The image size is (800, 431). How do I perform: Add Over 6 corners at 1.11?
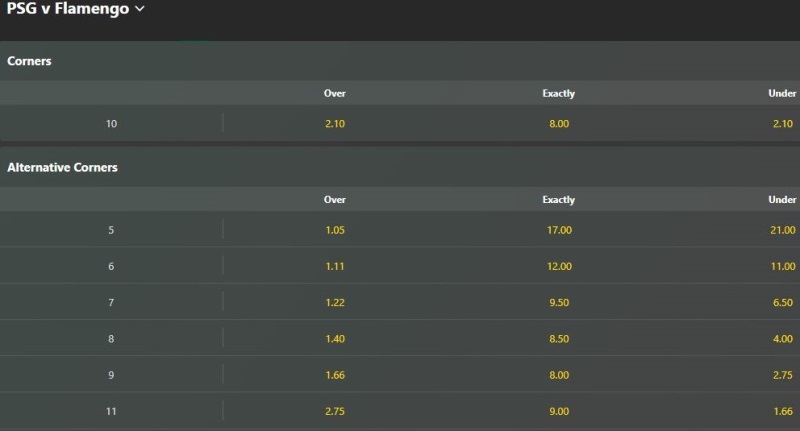[x=335, y=266]
